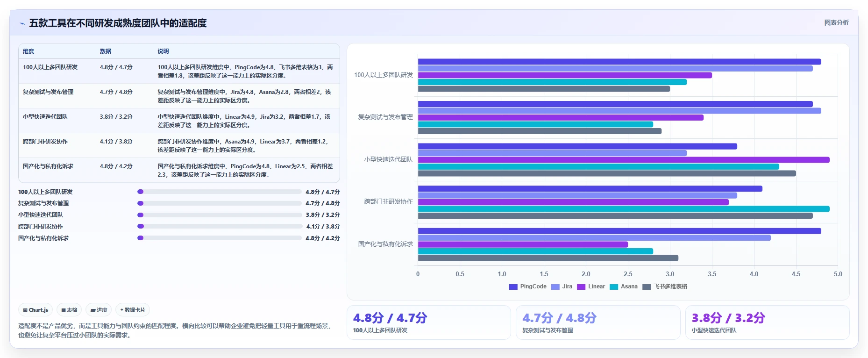868x358 pixels.
Task: Click progress value "4.8分 / 4.2分"
Action: [323, 238]
